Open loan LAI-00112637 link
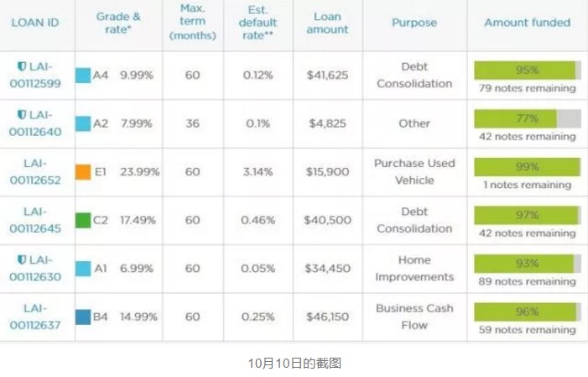The width and height of the screenshot is (588, 377). pos(35,317)
